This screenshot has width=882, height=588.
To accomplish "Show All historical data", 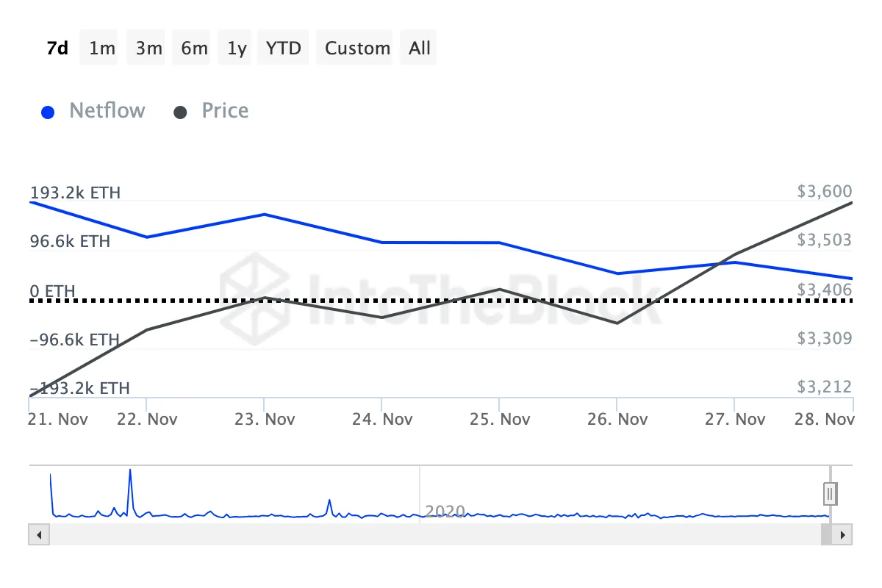I will coord(420,49).
